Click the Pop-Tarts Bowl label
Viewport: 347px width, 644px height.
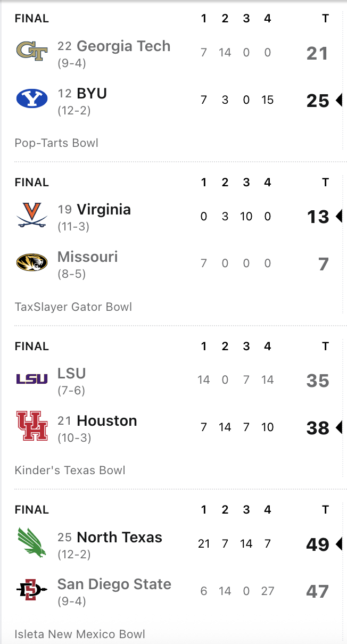coord(56,143)
